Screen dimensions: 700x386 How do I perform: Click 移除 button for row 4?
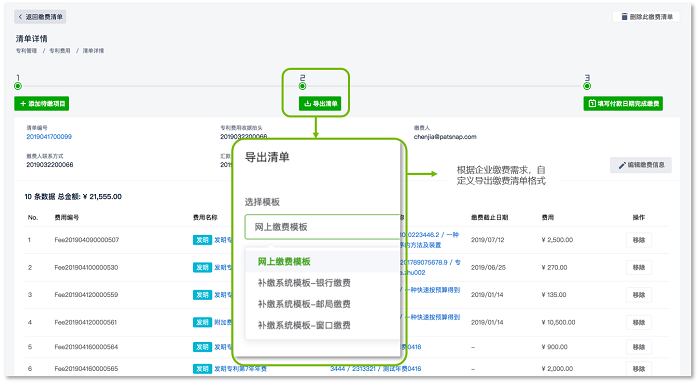639,322
